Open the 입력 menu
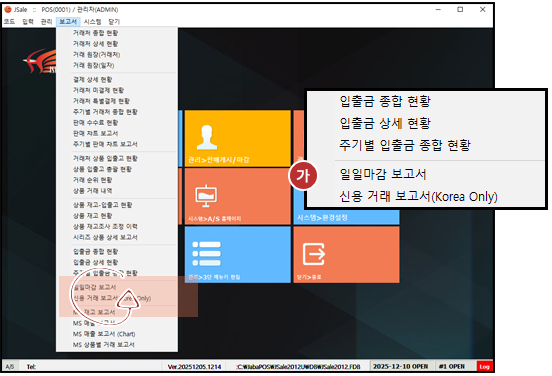Screen dimensions: 552x376 click(28, 21)
